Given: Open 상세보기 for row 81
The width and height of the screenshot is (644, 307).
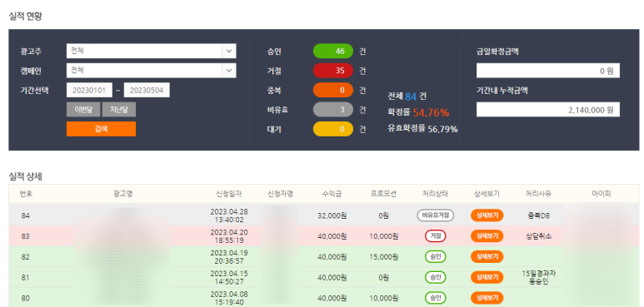Looking at the screenshot, I should [487, 277].
